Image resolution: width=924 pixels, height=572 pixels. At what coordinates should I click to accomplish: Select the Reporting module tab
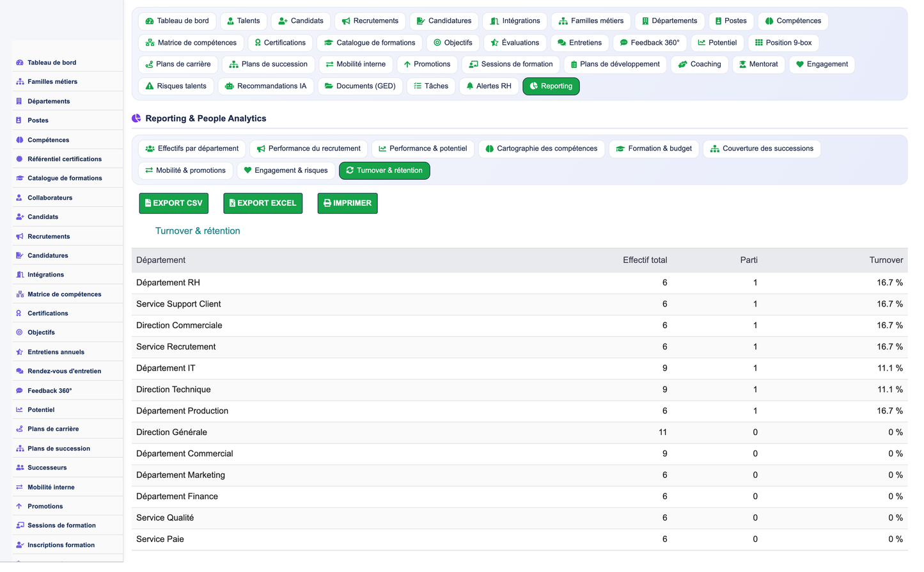click(551, 86)
